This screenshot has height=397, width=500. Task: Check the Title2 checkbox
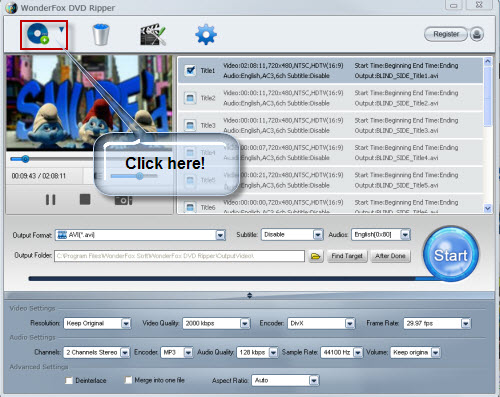click(190, 98)
